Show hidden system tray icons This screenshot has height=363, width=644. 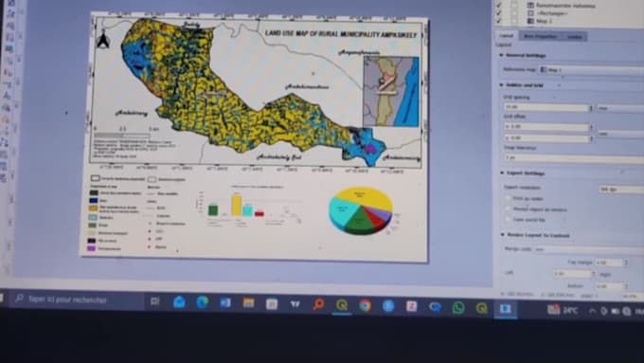point(592,311)
